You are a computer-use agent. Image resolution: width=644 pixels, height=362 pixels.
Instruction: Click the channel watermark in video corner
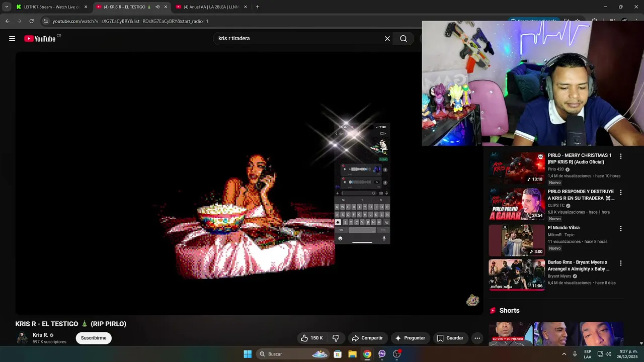(472, 301)
